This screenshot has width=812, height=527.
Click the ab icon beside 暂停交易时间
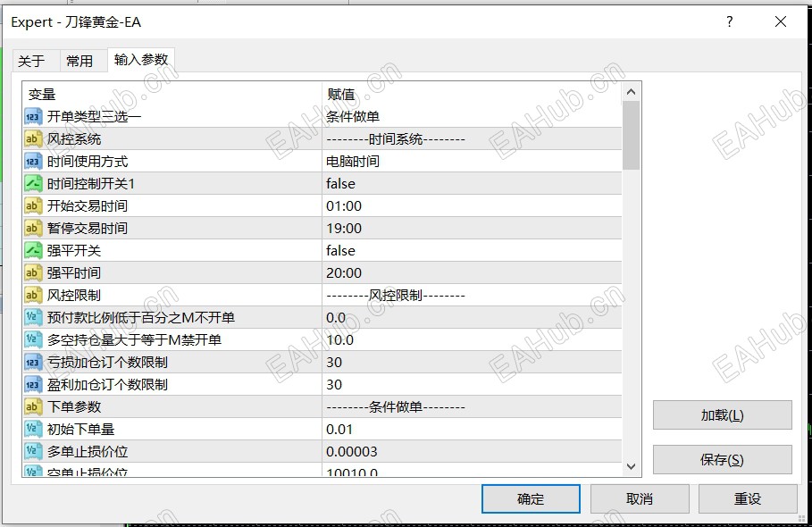tap(33, 229)
